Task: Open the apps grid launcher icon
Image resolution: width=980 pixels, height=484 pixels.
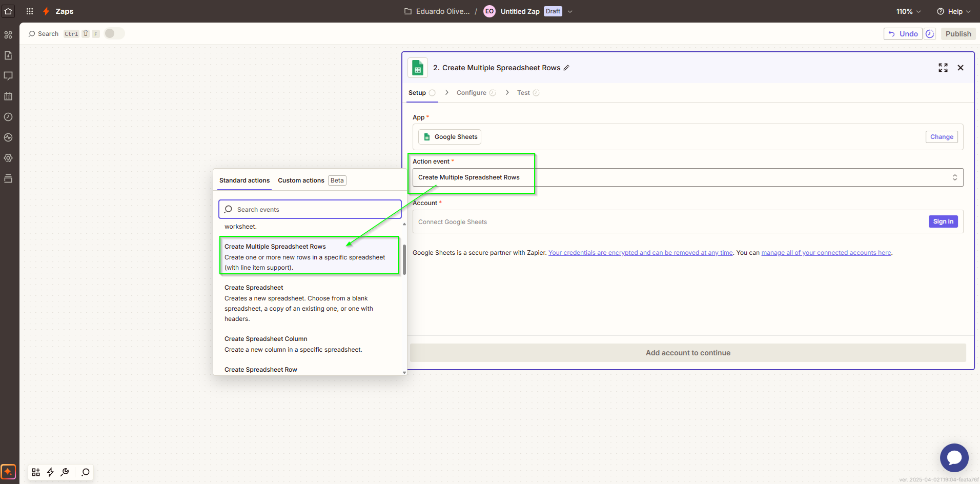Action: 30,11
